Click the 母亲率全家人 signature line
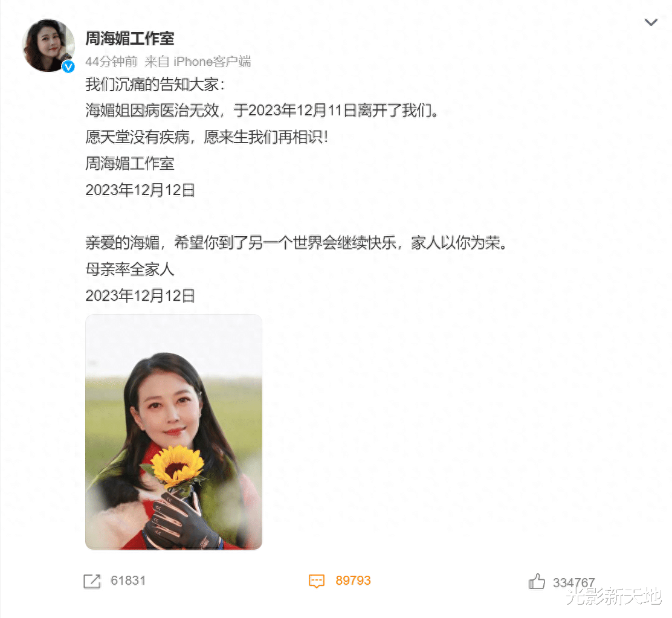The width and height of the screenshot is (672, 618). pos(130,269)
